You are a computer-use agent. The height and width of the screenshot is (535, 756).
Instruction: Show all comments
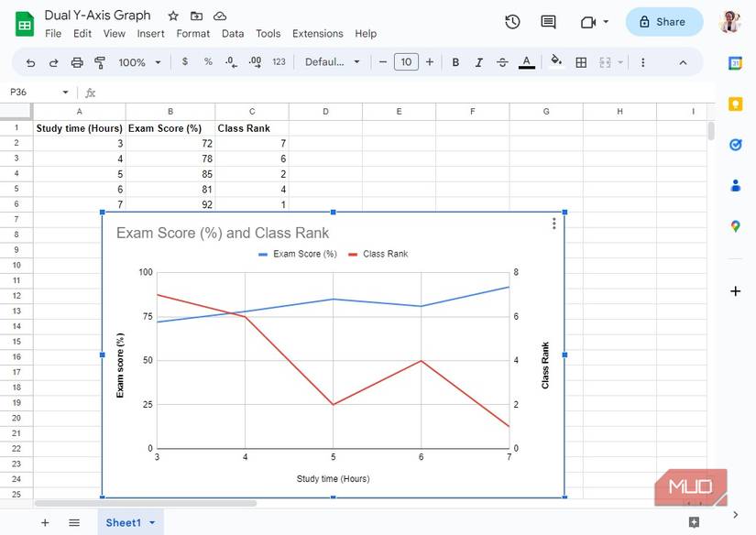tap(549, 21)
